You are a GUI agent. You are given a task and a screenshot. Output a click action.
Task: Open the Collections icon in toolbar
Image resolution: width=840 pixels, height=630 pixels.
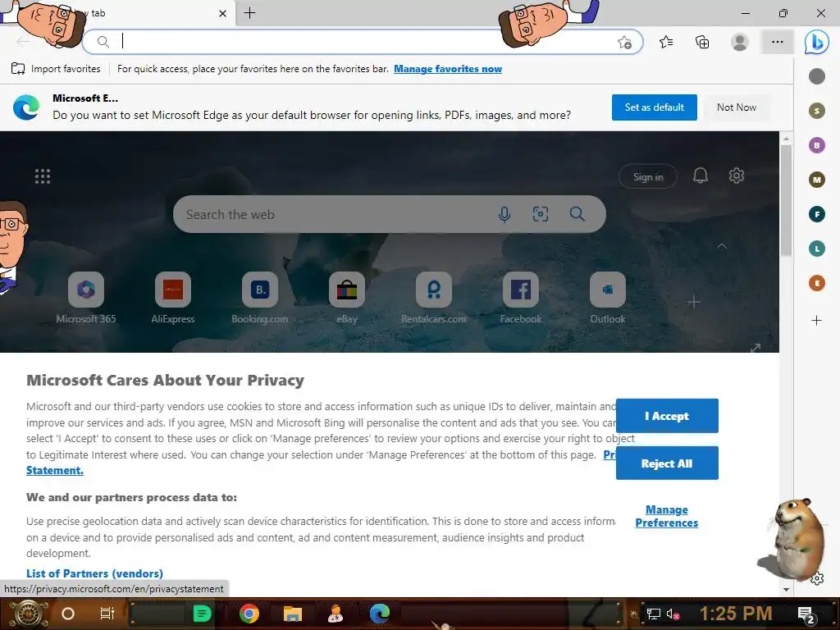click(x=702, y=42)
